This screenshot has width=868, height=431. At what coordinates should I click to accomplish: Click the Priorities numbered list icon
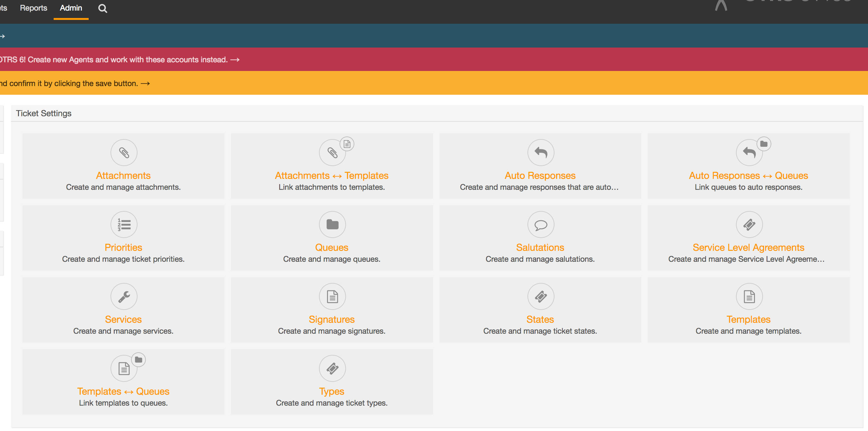[x=124, y=224]
